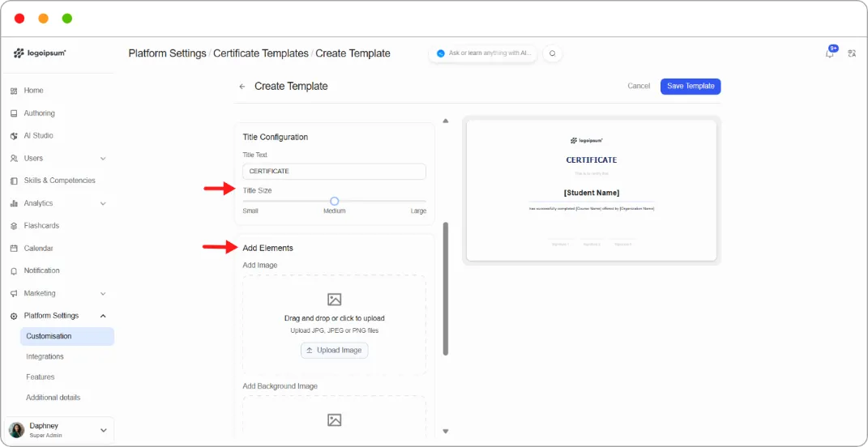Viewport: 868px width, 447px height.
Task: Click the Cancel button
Action: point(639,87)
